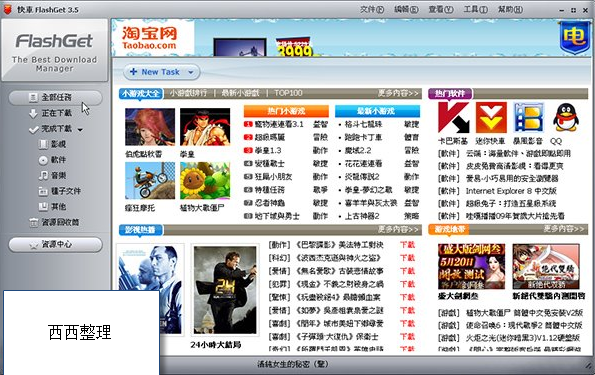This screenshot has height=375, width=595.
Task: Switch to the 小遊戲排行 tab
Action: (x=188, y=93)
